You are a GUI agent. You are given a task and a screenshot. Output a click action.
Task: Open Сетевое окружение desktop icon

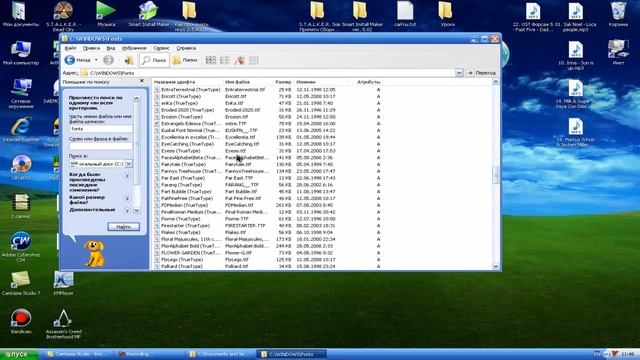(x=21, y=93)
